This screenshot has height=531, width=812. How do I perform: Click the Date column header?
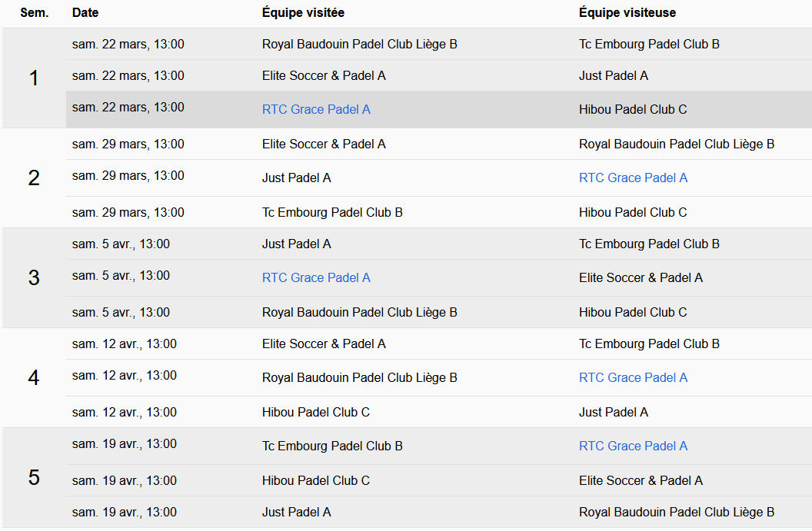click(85, 13)
